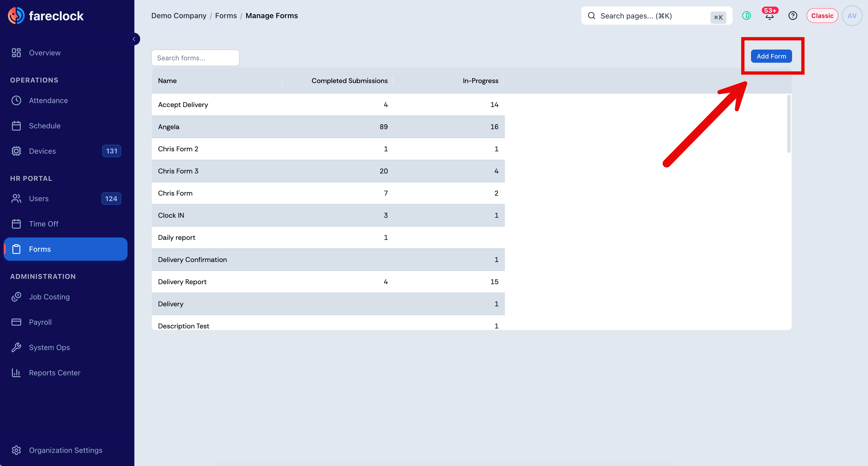Open the Angela form row

pos(328,127)
